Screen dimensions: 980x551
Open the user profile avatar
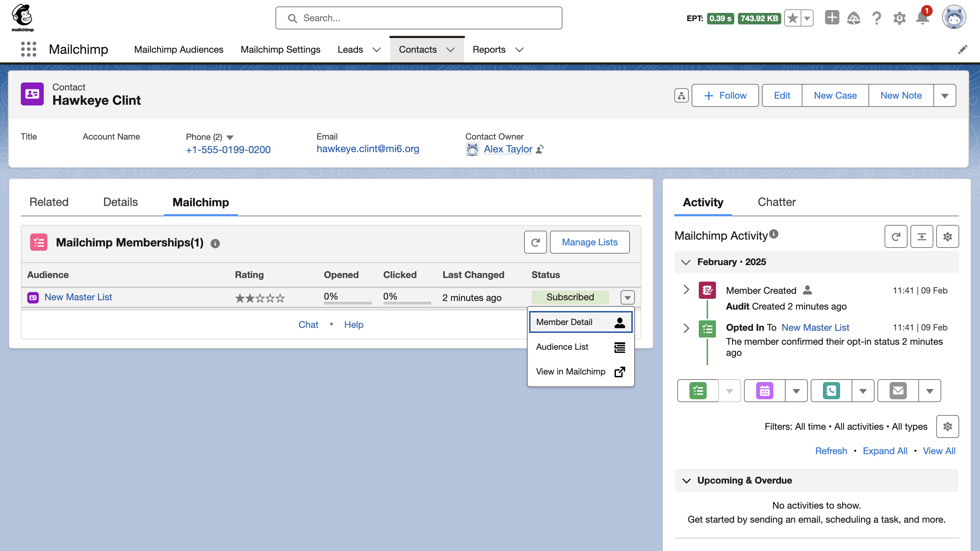[953, 18]
